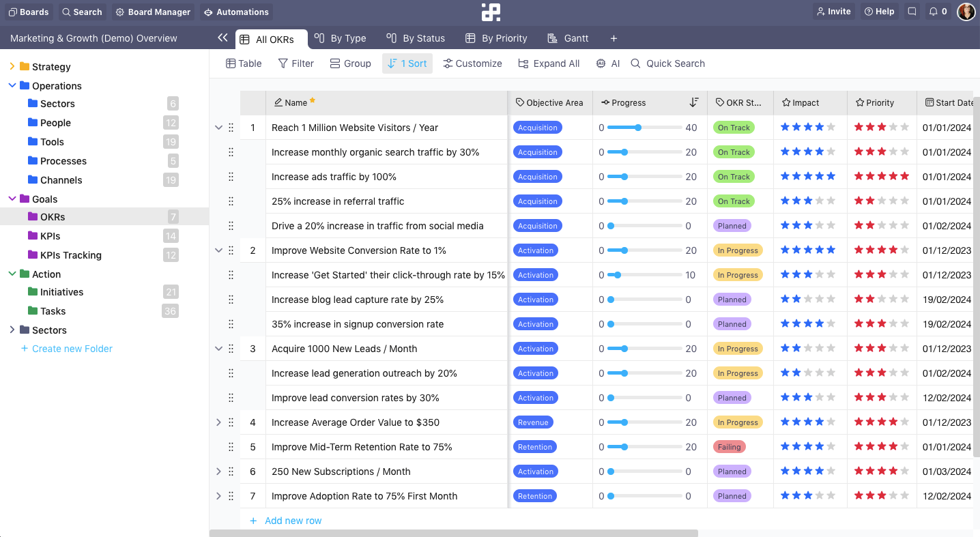Collapse 'Reach 1 Million Website Visitors' row
The image size is (980, 537).
pyautogui.click(x=218, y=127)
